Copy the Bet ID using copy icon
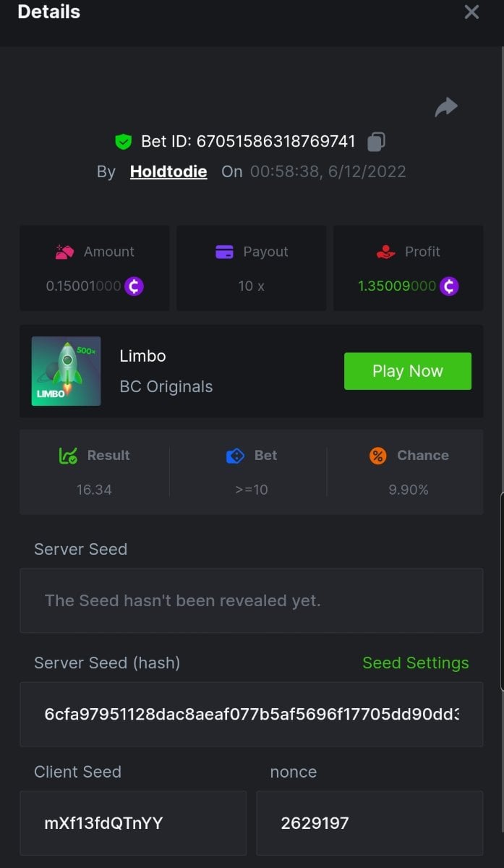The width and height of the screenshot is (504, 868). [x=376, y=142]
